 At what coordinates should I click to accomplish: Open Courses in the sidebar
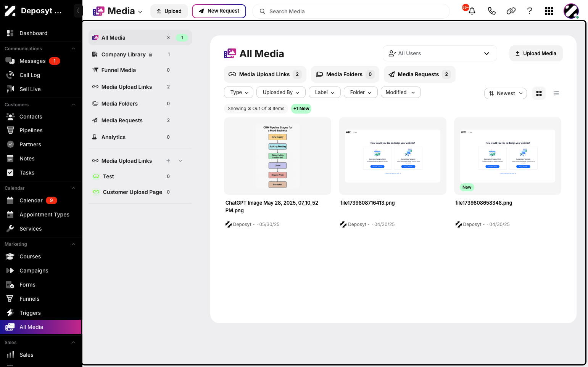pos(40,256)
